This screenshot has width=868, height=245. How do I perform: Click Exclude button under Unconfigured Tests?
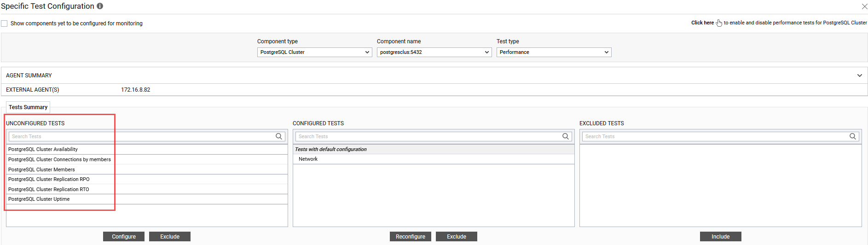(x=170, y=237)
